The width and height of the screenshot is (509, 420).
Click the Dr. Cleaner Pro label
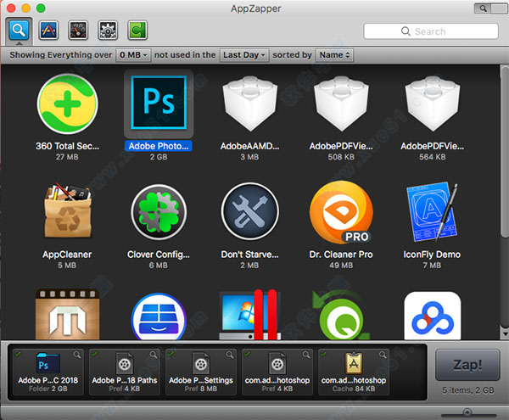click(341, 255)
